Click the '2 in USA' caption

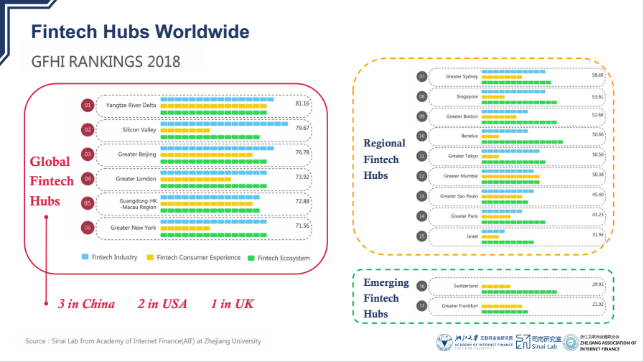coord(162,304)
